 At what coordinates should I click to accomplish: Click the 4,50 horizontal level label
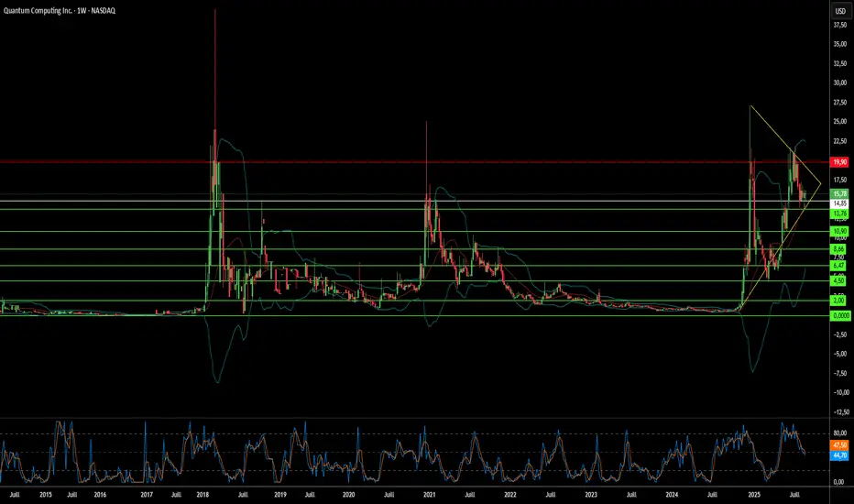click(838, 281)
